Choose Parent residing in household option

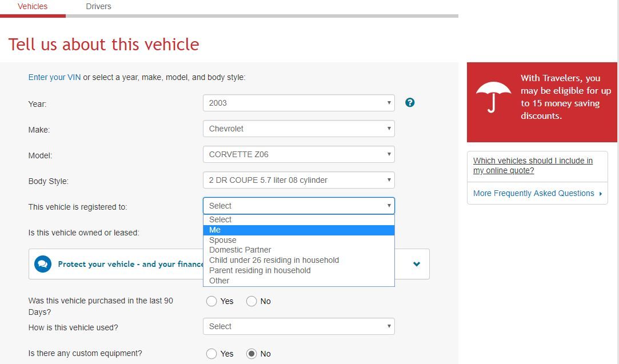[299, 270]
